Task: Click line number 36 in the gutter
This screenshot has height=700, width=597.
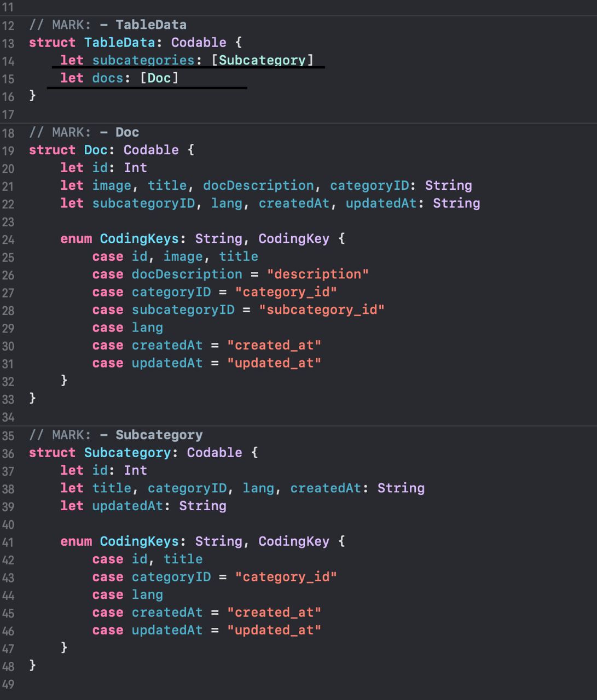Action: pos(8,453)
